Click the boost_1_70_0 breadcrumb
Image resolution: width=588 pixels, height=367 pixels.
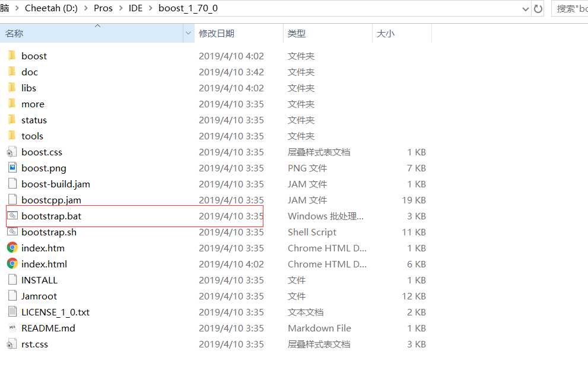[x=188, y=8]
